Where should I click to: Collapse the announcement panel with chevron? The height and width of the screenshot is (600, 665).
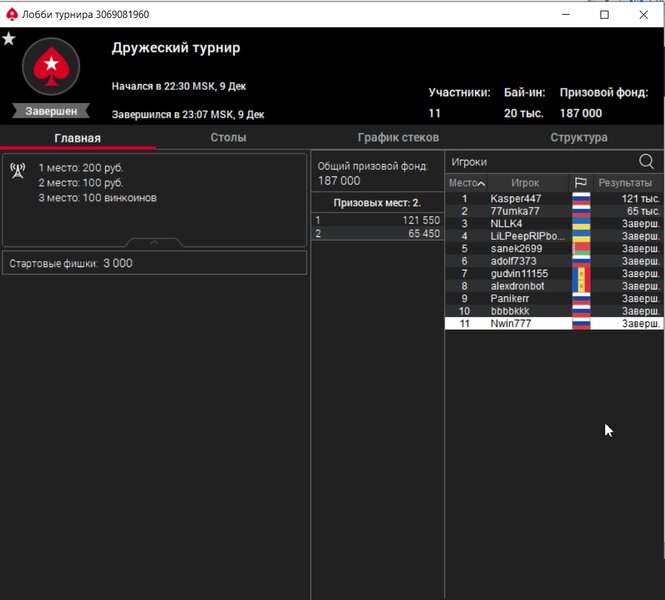click(x=154, y=242)
